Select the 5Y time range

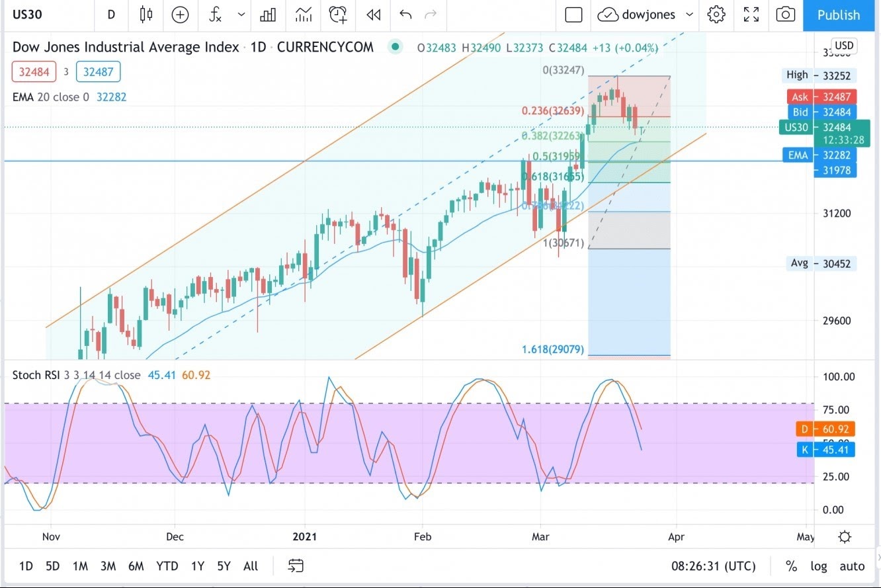[x=224, y=566]
